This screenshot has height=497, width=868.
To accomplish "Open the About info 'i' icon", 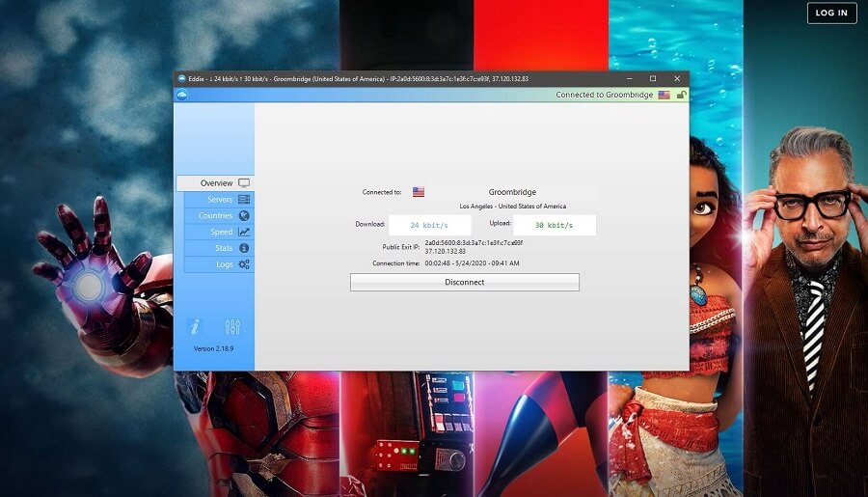I will (194, 327).
